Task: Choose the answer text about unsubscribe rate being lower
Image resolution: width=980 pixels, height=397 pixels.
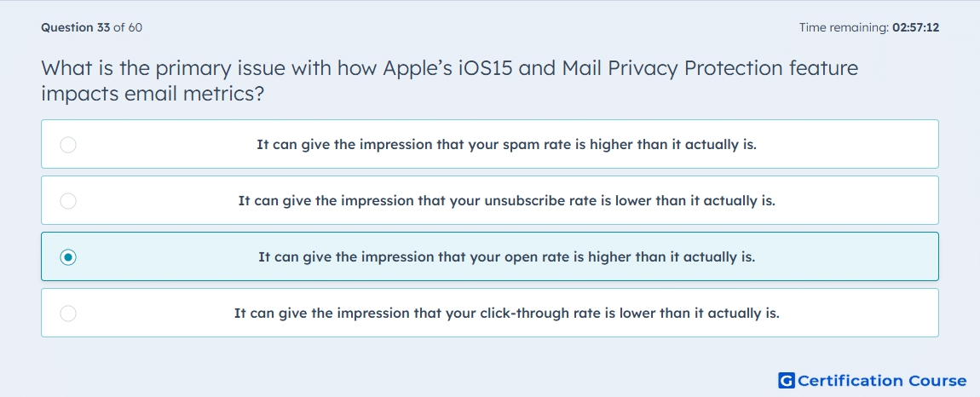Action: point(506,201)
